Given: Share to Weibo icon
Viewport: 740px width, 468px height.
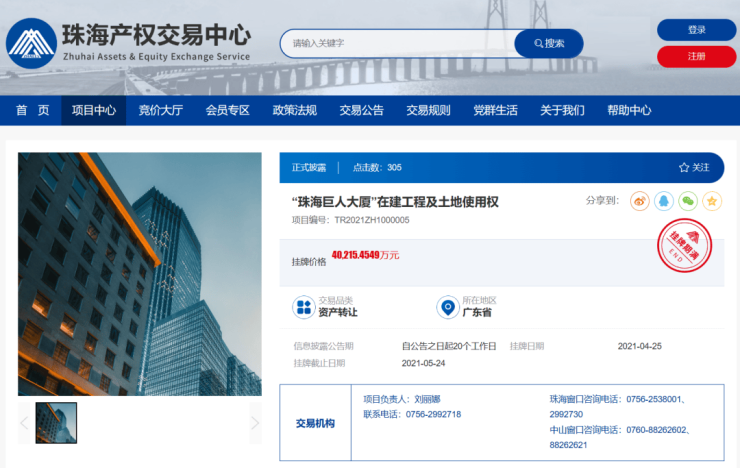Looking at the screenshot, I should [639, 201].
